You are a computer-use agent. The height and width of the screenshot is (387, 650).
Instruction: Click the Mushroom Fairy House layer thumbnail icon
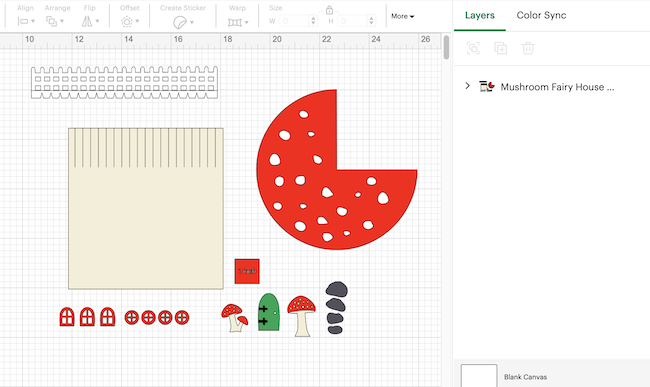[487, 86]
